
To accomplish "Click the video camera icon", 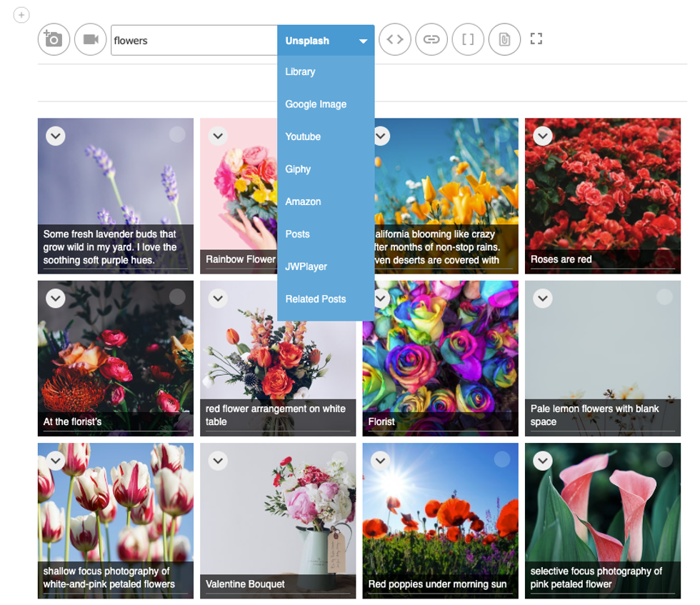I will 91,40.
